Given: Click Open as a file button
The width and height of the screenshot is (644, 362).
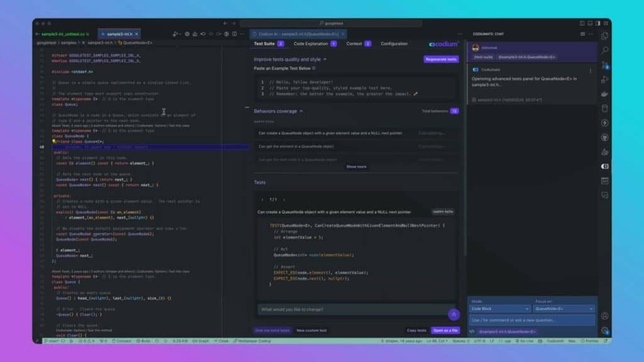Looking at the screenshot, I should (x=445, y=331).
